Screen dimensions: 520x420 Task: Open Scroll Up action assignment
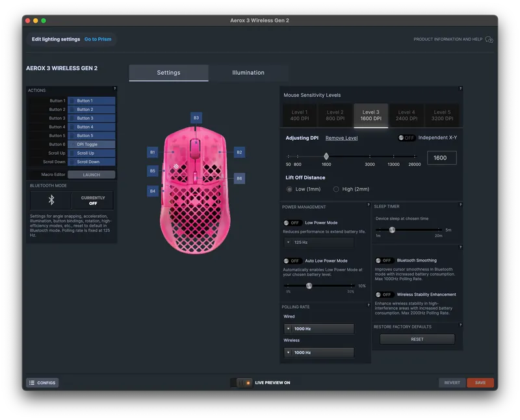pos(92,153)
